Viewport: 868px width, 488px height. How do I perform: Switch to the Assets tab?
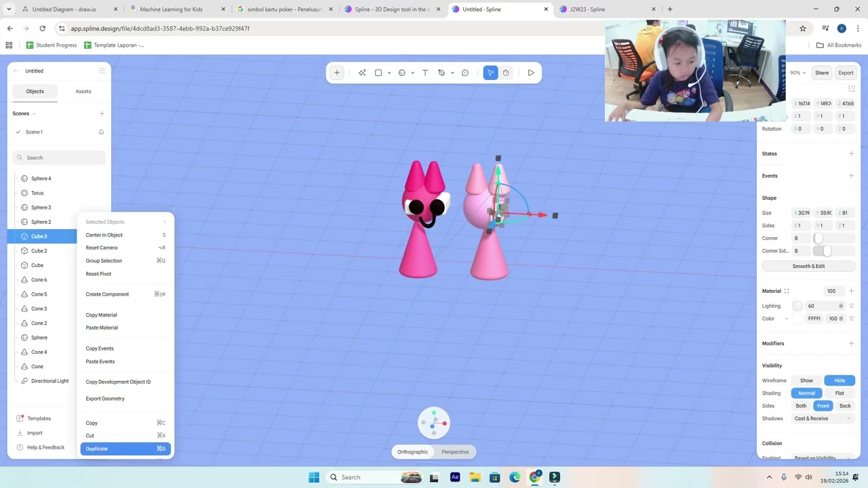click(83, 91)
